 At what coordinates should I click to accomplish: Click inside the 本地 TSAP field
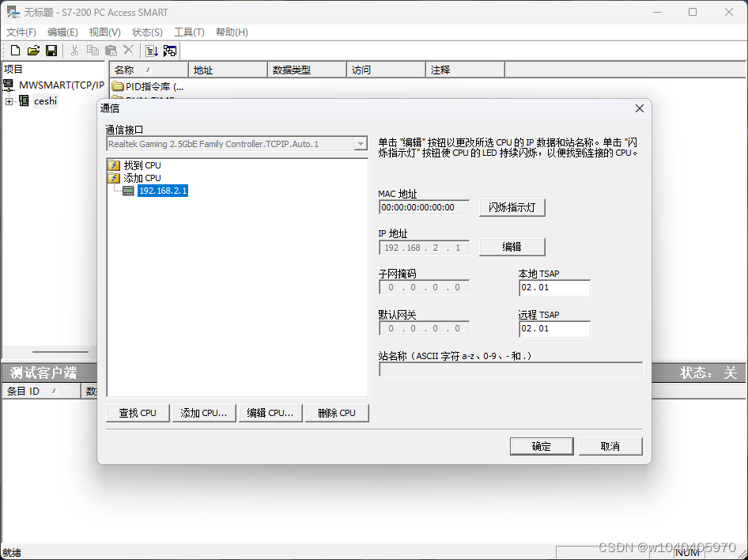point(554,288)
